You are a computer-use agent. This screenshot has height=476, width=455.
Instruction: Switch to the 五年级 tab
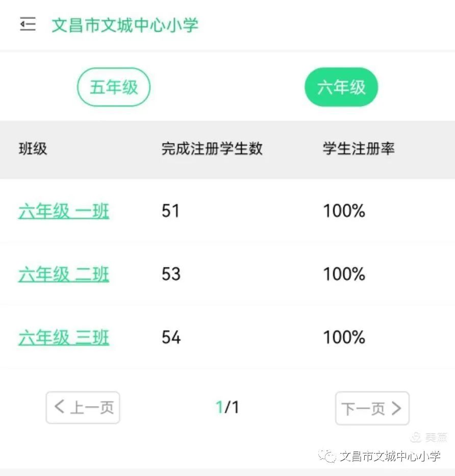point(114,87)
